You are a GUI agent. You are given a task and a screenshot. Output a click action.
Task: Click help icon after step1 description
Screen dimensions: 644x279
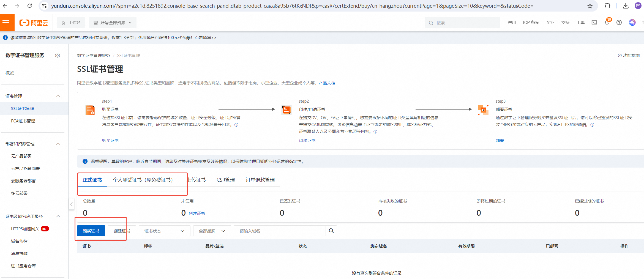coord(236,125)
